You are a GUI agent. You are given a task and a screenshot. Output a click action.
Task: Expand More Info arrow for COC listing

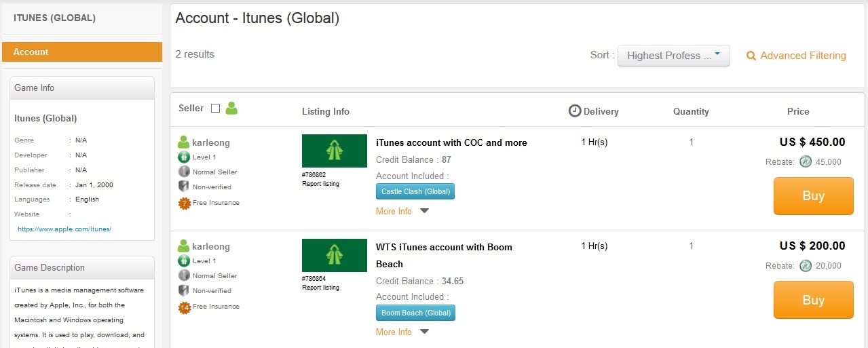pos(424,211)
